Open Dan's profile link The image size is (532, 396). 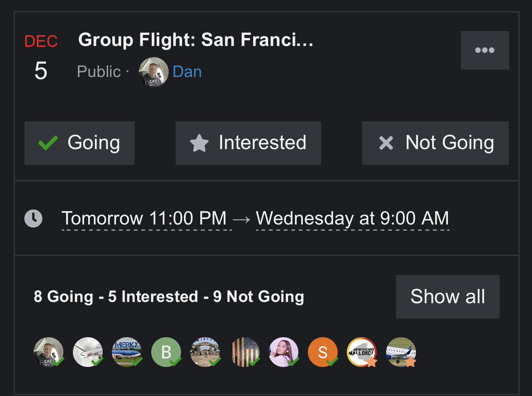point(187,72)
